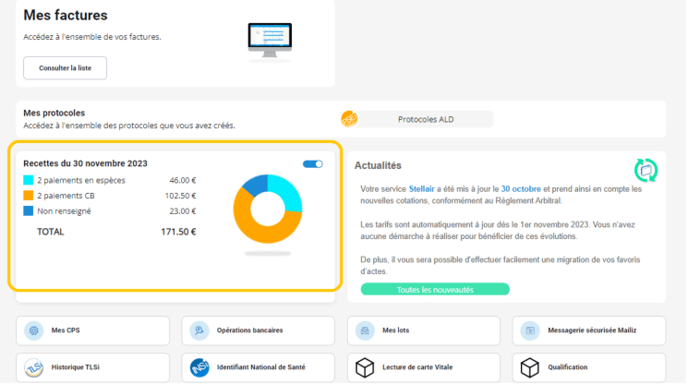Click the orange segment of donut chart
Screen dimensions: 688x384
263,233
